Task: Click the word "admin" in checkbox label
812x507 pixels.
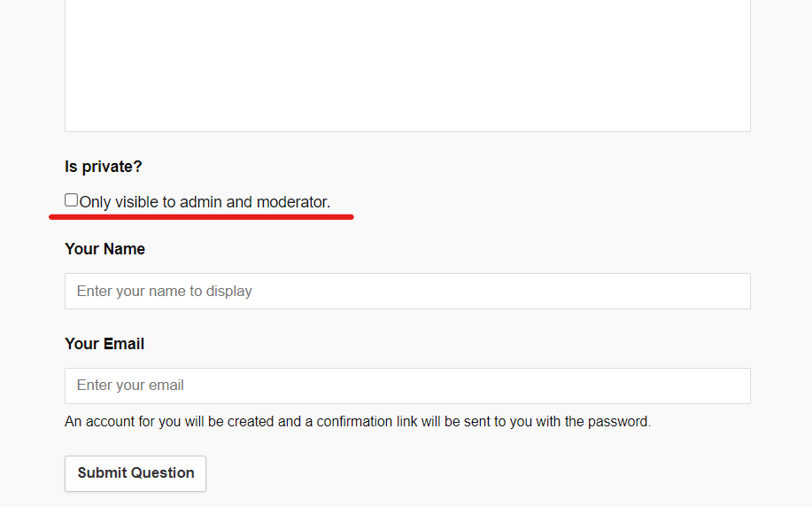Action: 201,202
